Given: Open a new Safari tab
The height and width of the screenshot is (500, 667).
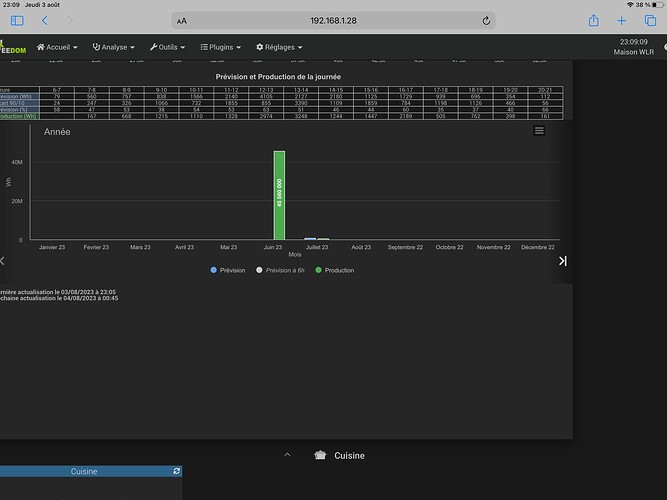Looking at the screenshot, I should [x=621, y=20].
